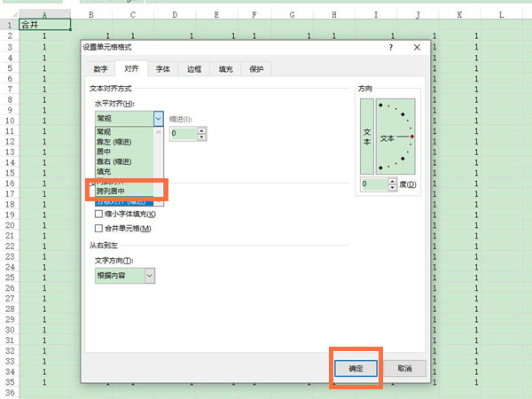Click cell A5 containing 1
This screenshot has width=532, height=399.
click(45, 68)
